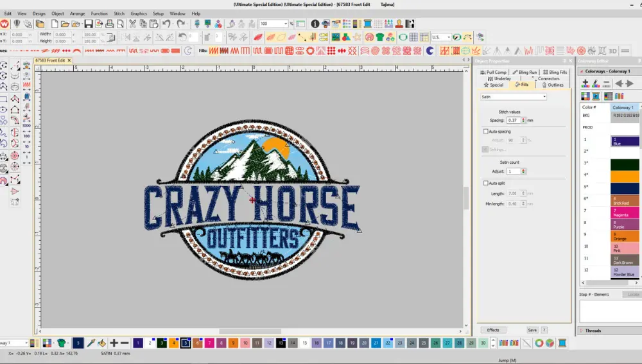Screen dimensions: 642x364
Task: Expand the Threads section
Action: 593,331
